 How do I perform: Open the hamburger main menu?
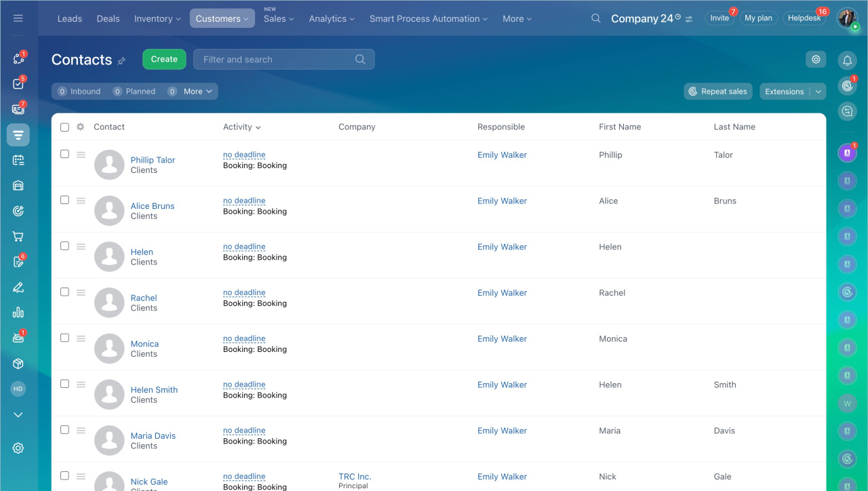[18, 18]
